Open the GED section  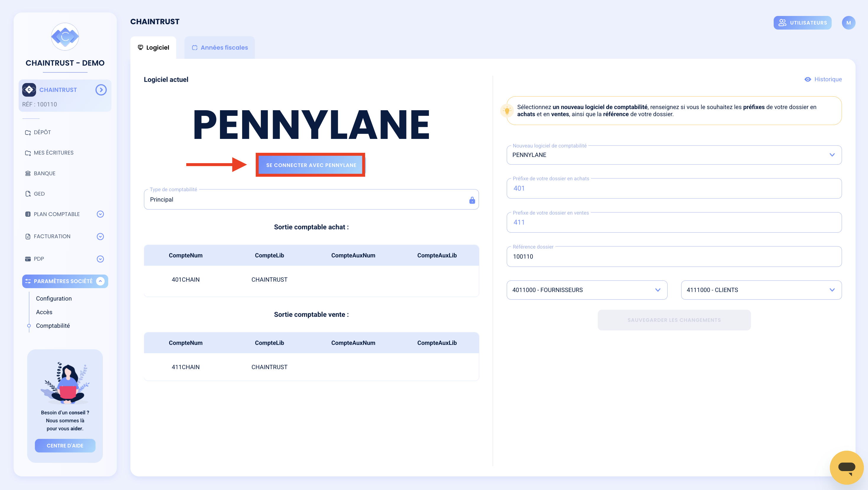pos(35,194)
